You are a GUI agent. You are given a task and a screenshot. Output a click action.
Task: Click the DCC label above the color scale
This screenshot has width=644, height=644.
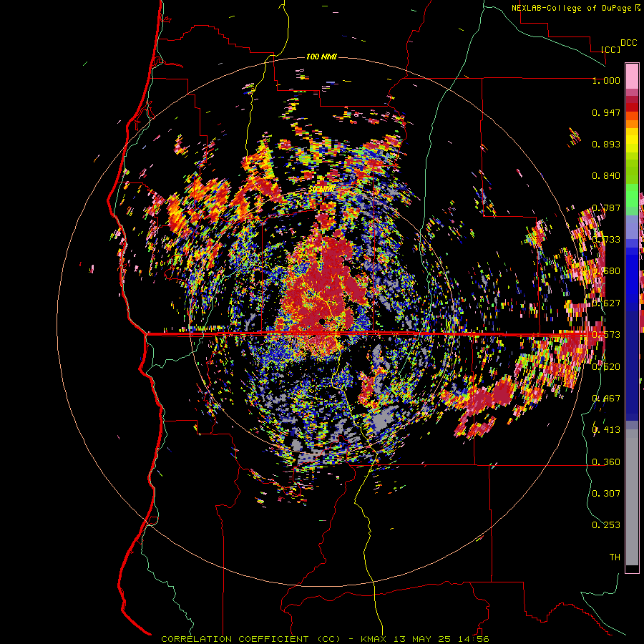pyautogui.click(x=628, y=43)
